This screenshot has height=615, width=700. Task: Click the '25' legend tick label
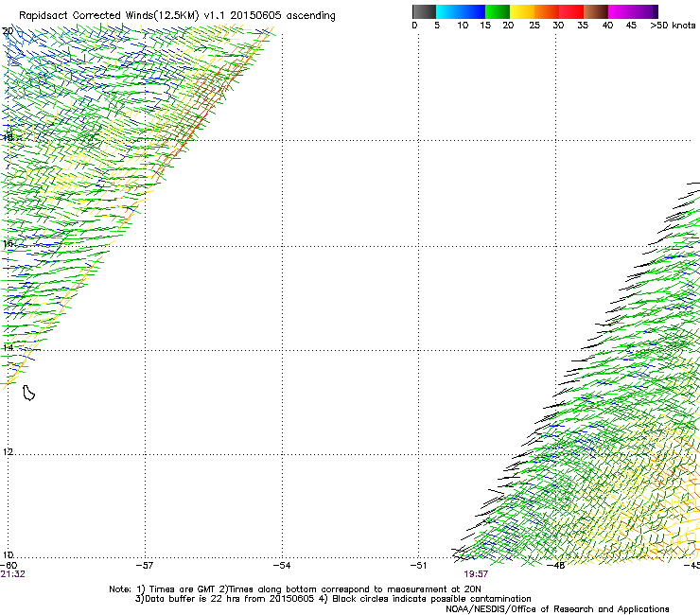click(534, 26)
